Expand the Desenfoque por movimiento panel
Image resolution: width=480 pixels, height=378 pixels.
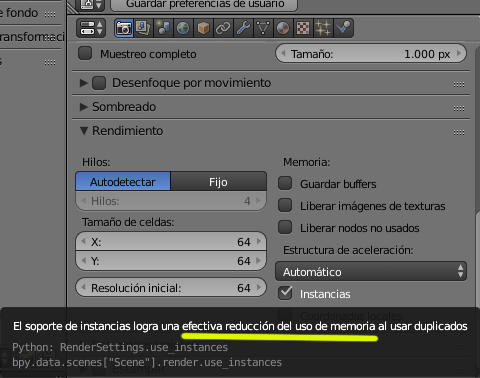pos(83,83)
